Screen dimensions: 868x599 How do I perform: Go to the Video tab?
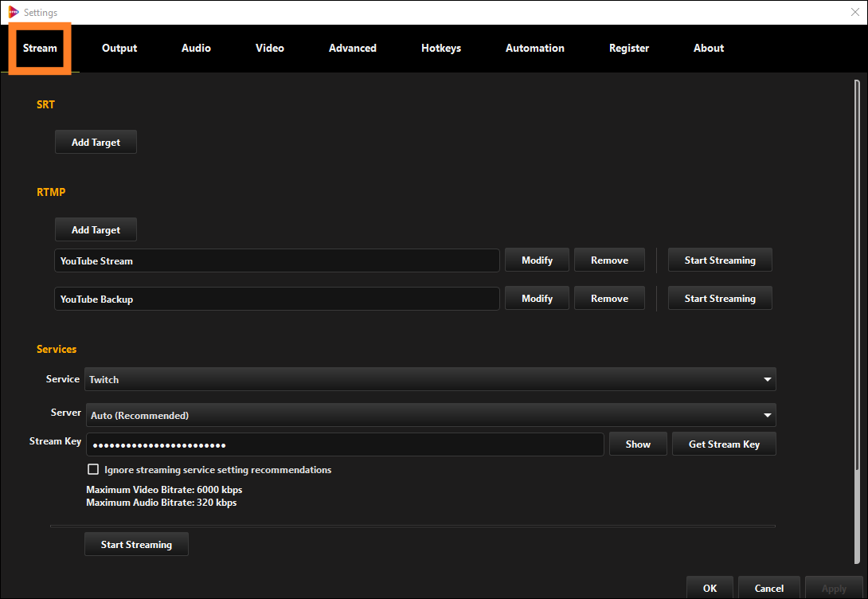click(270, 48)
